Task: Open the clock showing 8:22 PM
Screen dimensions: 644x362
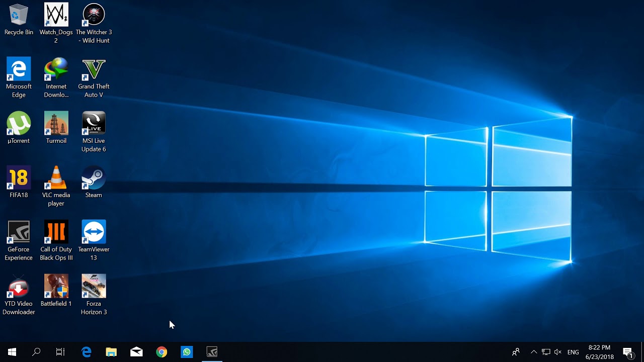Action: tap(600, 352)
